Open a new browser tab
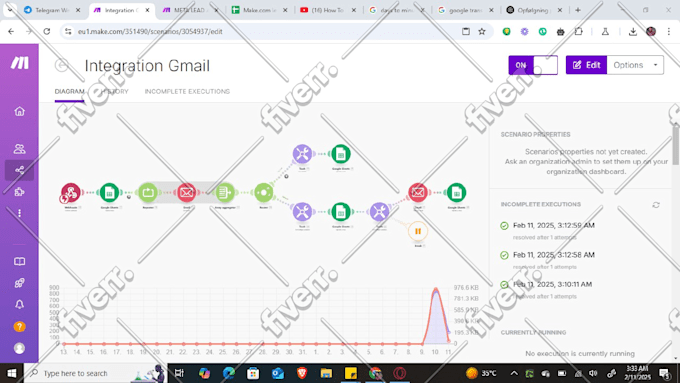The height and width of the screenshot is (383, 680). (x=578, y=10)
